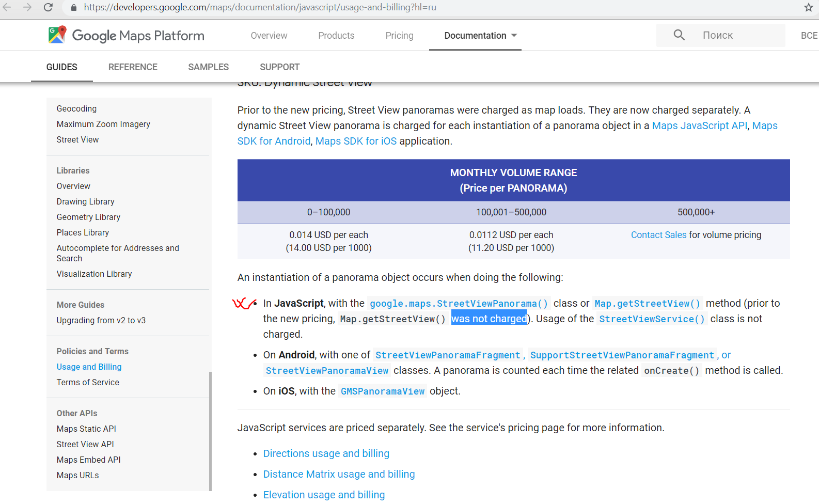Image resolution: width=819 pixels, height=504 pixels.
Task: Click the browser forward arrow
Action: click(27, 7)
